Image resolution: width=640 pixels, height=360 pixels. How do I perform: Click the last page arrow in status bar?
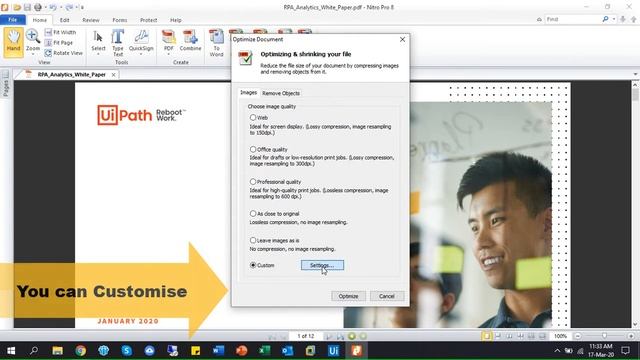coord(340,336)
